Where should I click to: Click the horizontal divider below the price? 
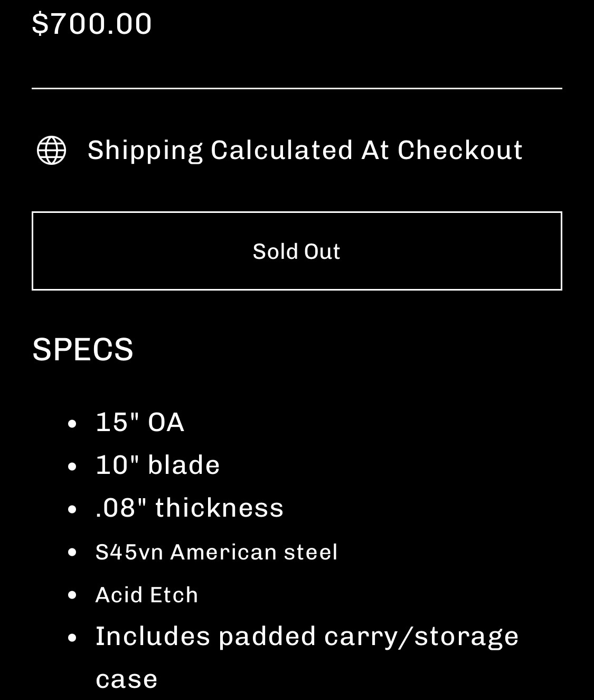click(x=297, y=88)
